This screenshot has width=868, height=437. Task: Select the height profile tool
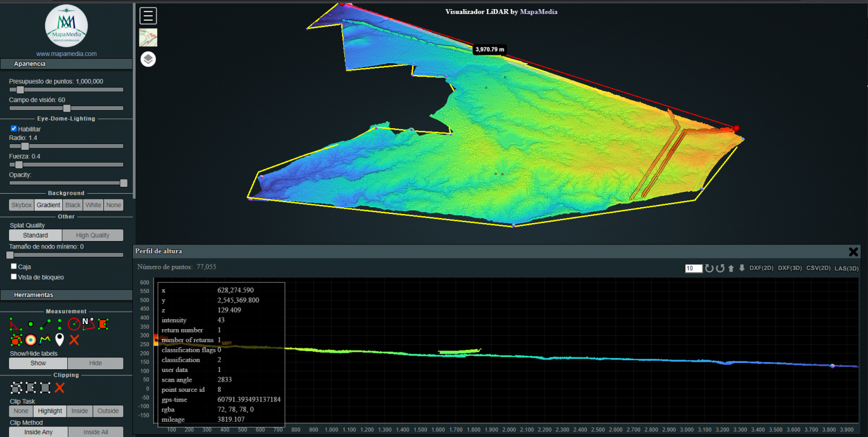point(45,340)
